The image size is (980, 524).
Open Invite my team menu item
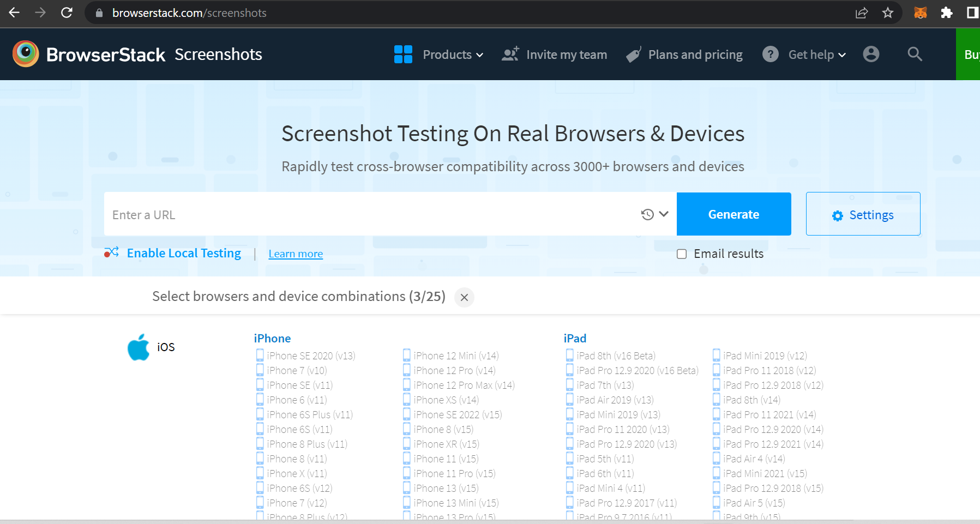(x=567, y=55)
